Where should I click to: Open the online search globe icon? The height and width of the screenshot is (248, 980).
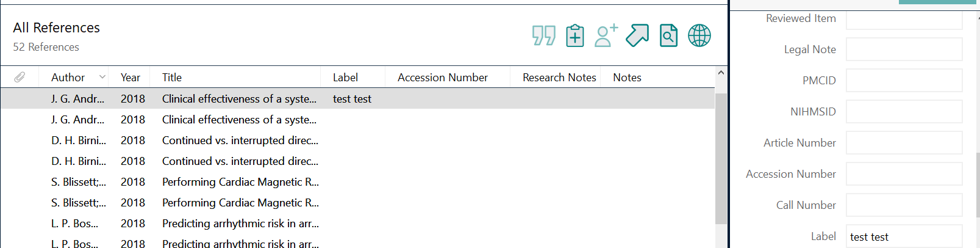(x=699, y=35)
